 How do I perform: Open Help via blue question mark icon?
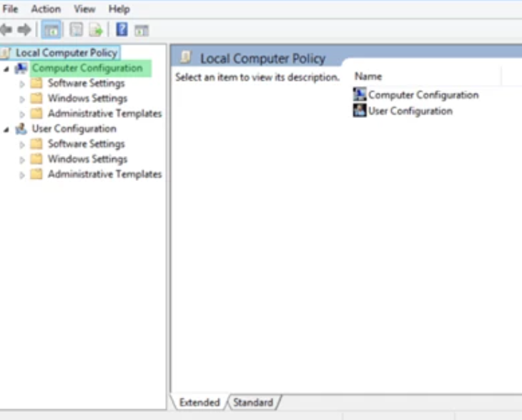(x=122, y=29)
